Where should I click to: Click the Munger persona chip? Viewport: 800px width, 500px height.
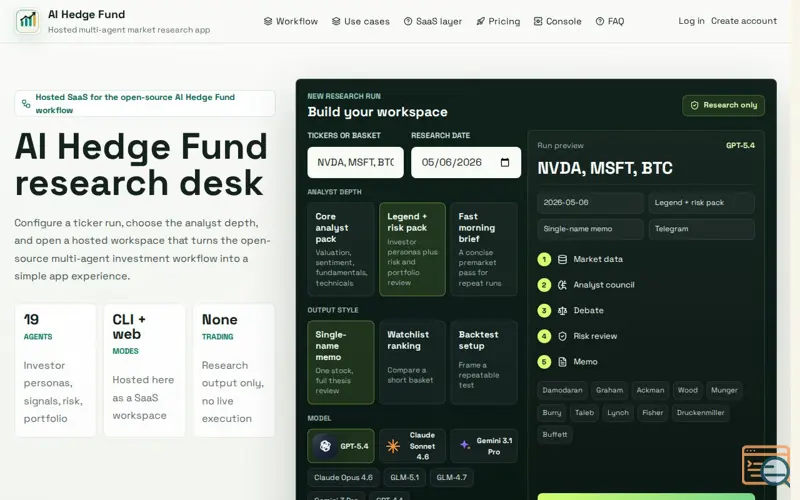[x=724, y=390]
